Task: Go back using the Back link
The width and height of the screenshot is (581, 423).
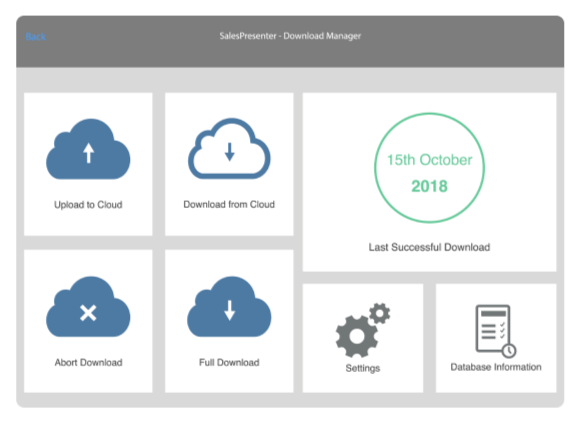Action: click(36, 36)
